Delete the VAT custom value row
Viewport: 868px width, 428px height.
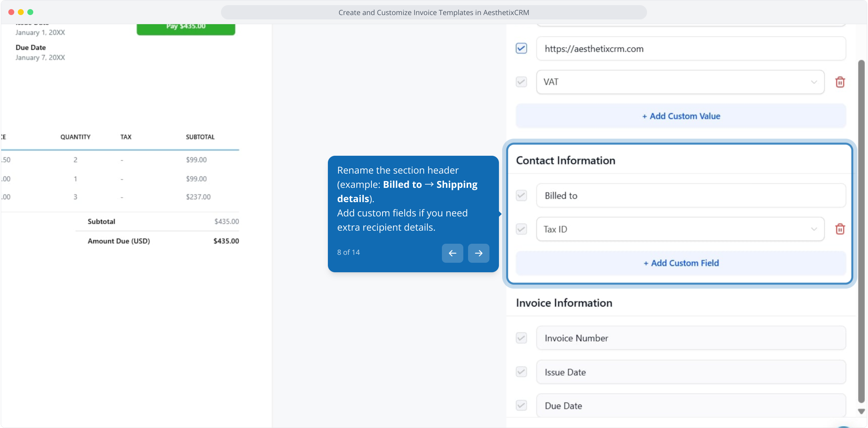pyautogui.click(x=840, y=82)
